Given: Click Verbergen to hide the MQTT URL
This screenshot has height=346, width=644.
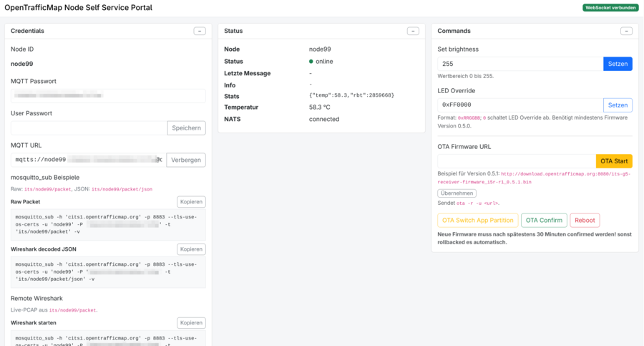Looking at the screenshot, I should (x=186, y=160).
